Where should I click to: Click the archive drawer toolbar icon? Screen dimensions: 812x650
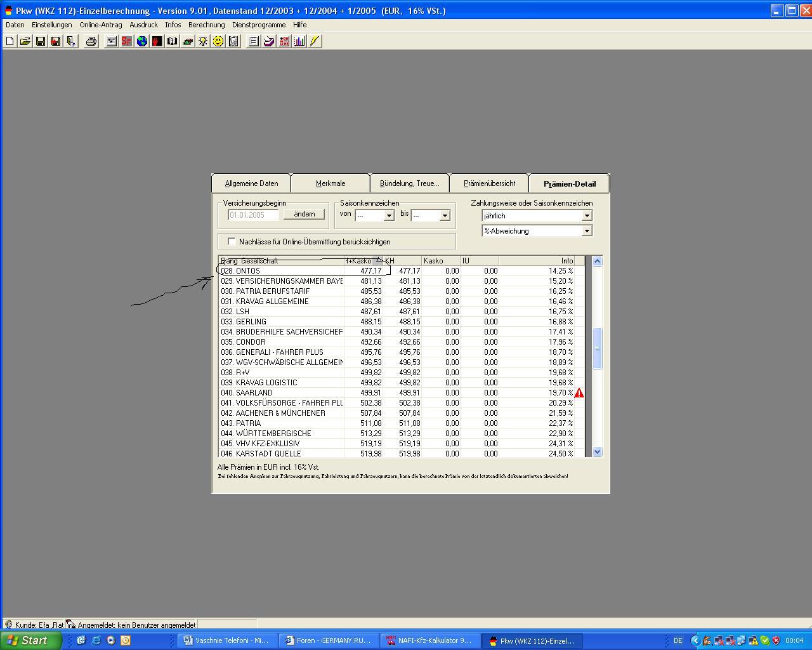(x=112, y=41)
